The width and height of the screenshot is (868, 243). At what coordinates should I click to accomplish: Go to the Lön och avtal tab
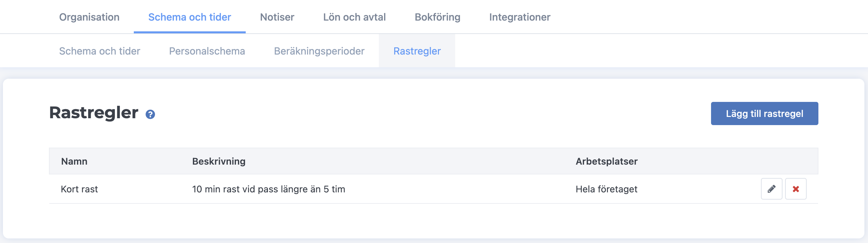coord(354,17)
